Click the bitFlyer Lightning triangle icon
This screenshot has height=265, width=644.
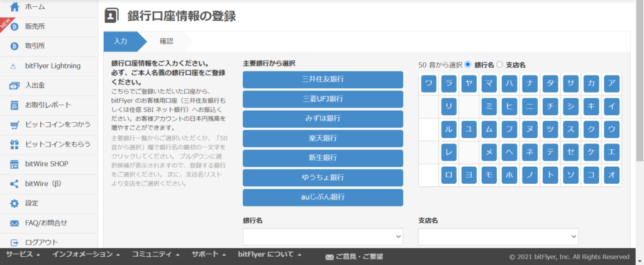13,66
